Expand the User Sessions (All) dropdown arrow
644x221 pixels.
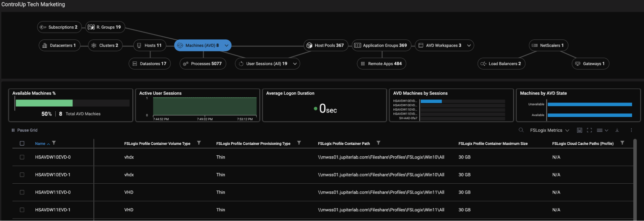click(x=295, y=64)
